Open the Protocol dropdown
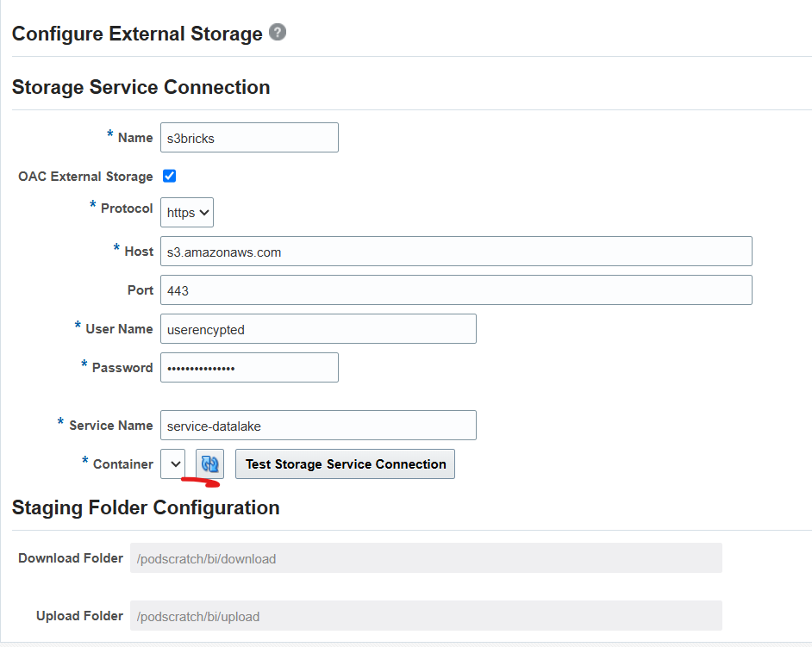This screenshot has width=812, height=647. point(186,212)
